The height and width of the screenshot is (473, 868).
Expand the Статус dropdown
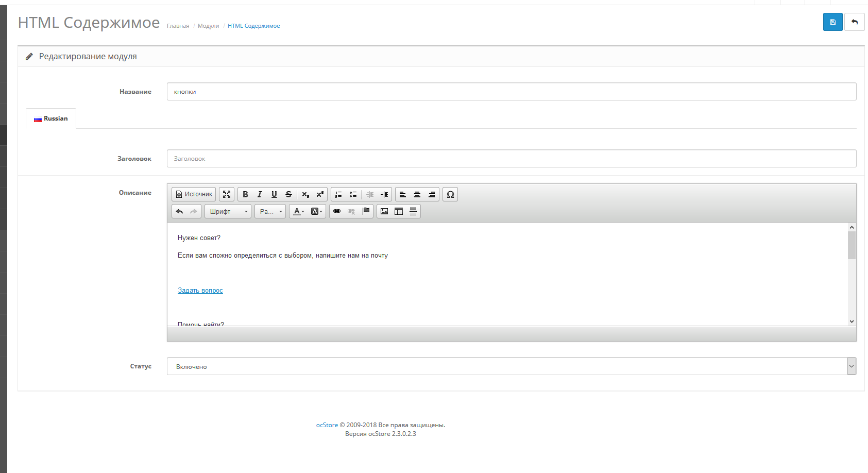511,366
